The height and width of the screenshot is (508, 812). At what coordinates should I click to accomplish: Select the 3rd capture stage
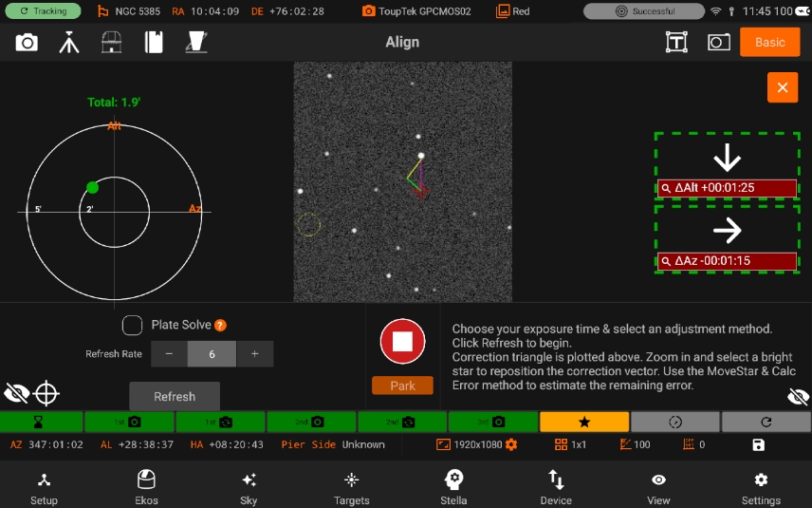(x=493, y=422)
